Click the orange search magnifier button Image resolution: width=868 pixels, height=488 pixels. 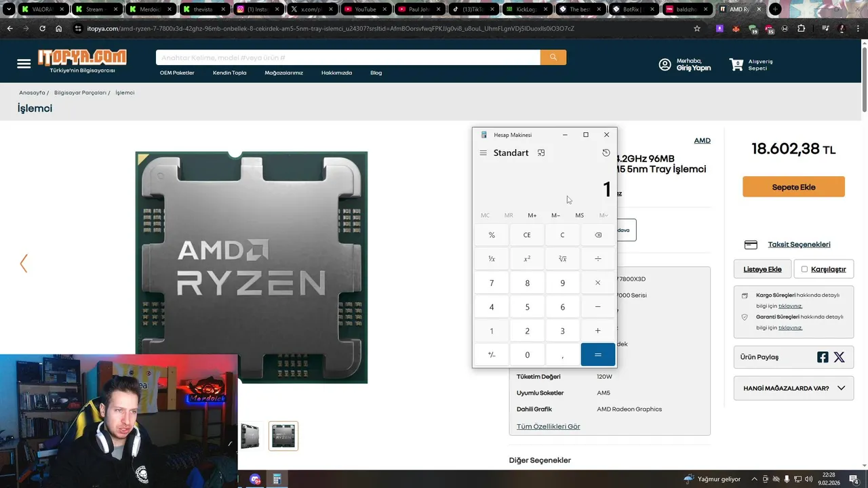[553, 58]
